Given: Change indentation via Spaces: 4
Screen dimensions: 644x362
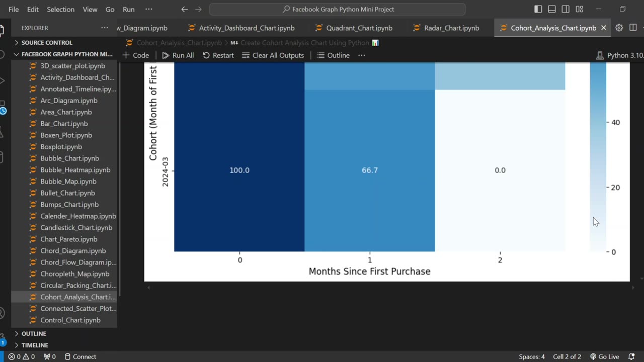Looking at the screenshot, I should click(532, 356).
